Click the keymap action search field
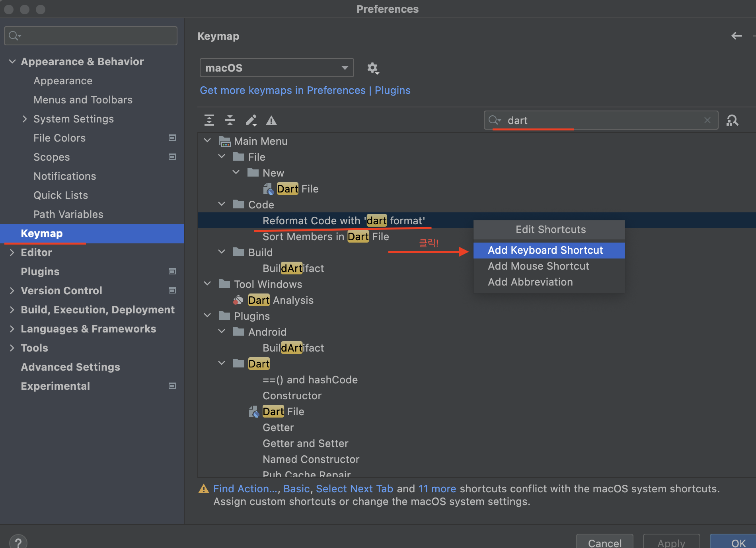The width and height of the screenshot is (756, 548). 601,120
